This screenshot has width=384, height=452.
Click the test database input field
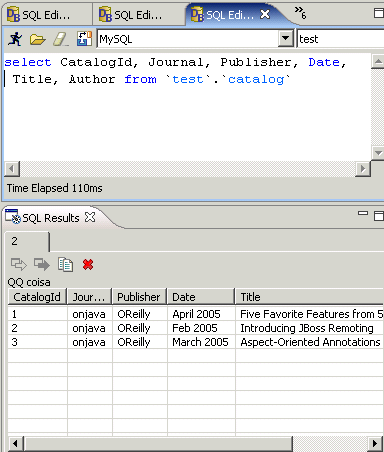pos(340,39)
